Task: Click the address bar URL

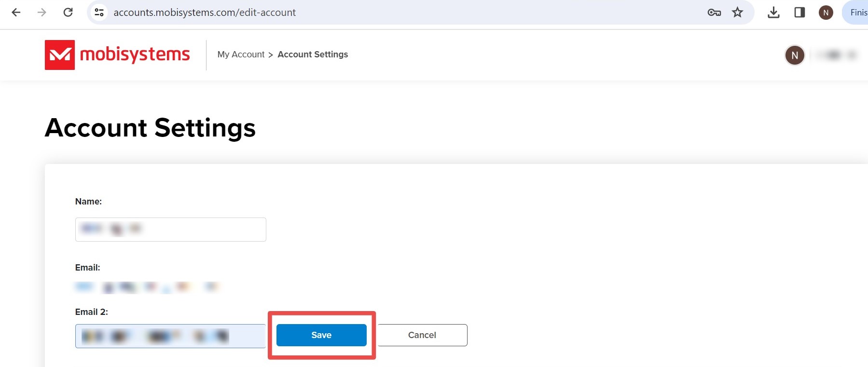Action: click(x=205, y=13)
